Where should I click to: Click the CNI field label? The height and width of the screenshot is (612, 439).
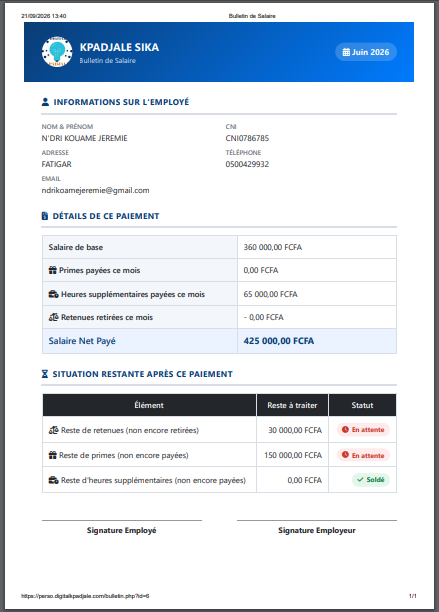231,126
